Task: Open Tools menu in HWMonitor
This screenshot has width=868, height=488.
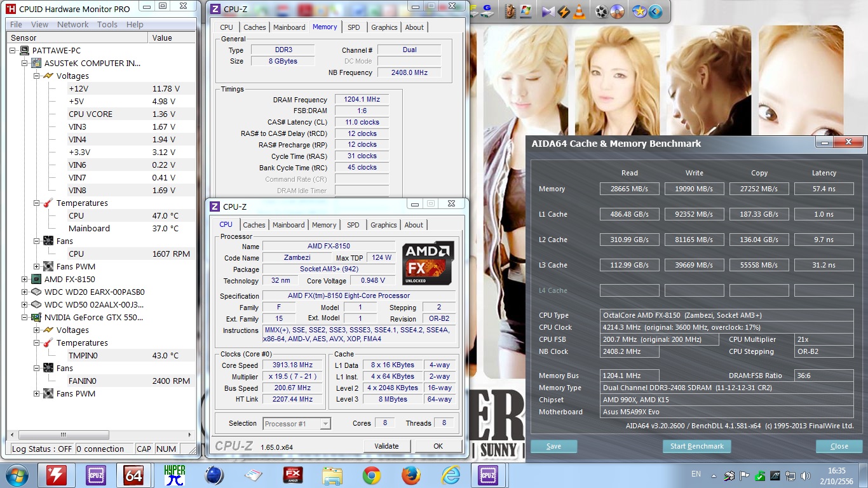Action: click(107, 24)
